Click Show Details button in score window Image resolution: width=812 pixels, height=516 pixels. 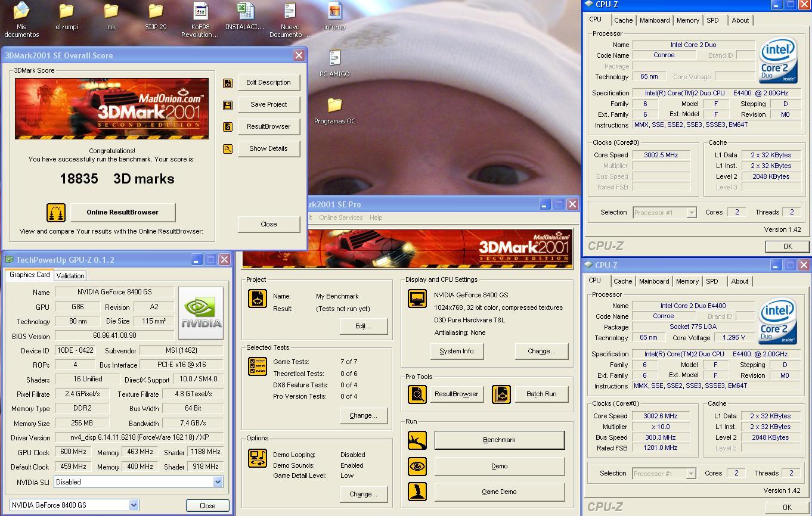pos(269,149)
